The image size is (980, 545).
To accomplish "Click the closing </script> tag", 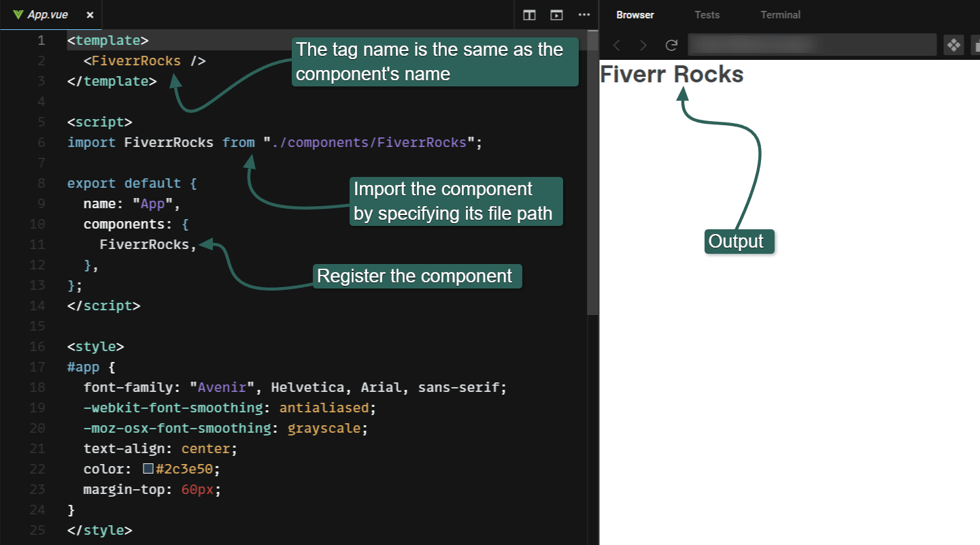I will 104,306.
